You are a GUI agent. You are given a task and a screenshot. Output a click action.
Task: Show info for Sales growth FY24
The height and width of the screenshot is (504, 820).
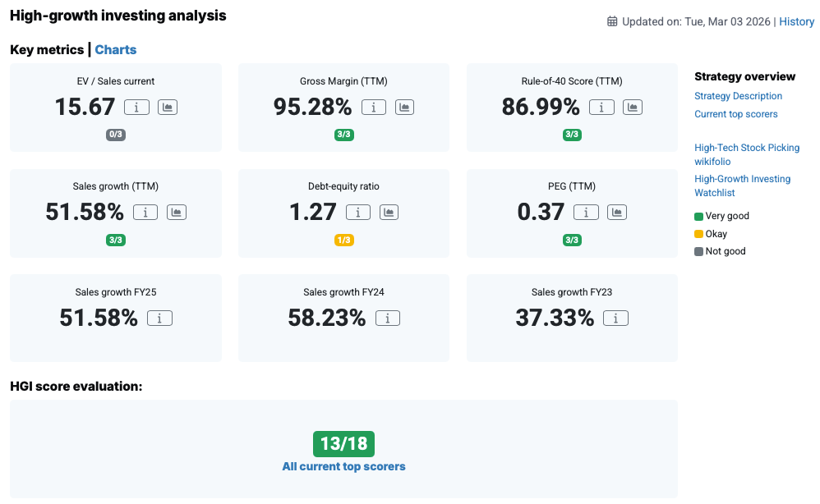pos(388,318)
